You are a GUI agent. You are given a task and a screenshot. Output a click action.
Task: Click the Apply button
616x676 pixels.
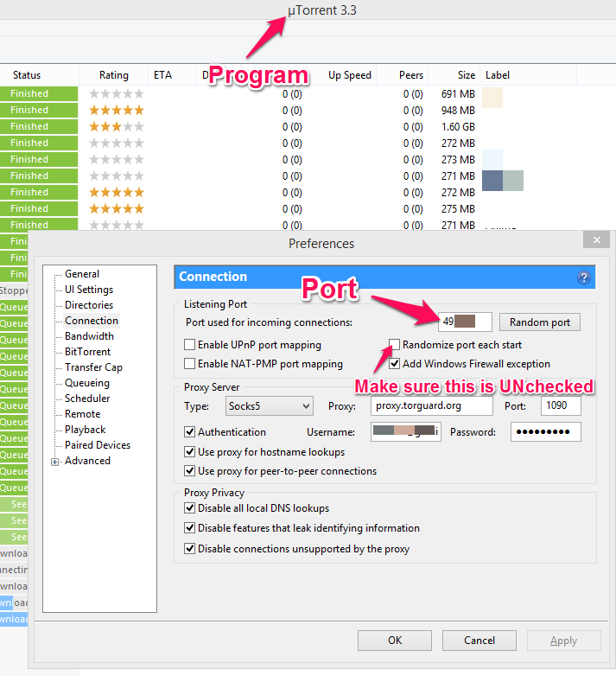tap(563, 641)
